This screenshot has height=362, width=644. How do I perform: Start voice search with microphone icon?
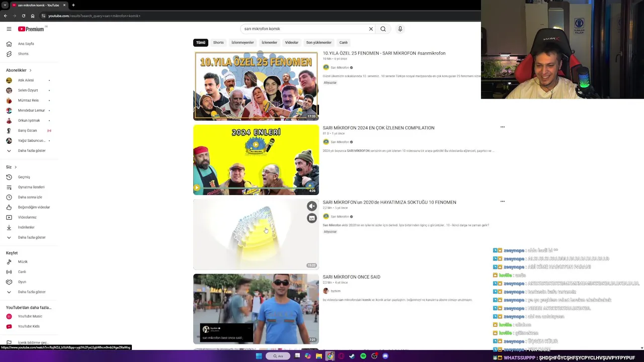tap(400, 29)
